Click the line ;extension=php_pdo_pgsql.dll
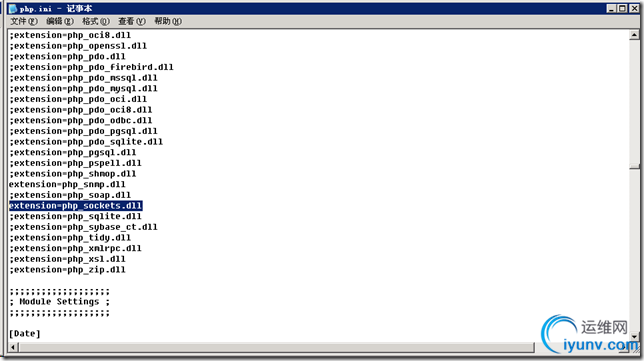 83,131
